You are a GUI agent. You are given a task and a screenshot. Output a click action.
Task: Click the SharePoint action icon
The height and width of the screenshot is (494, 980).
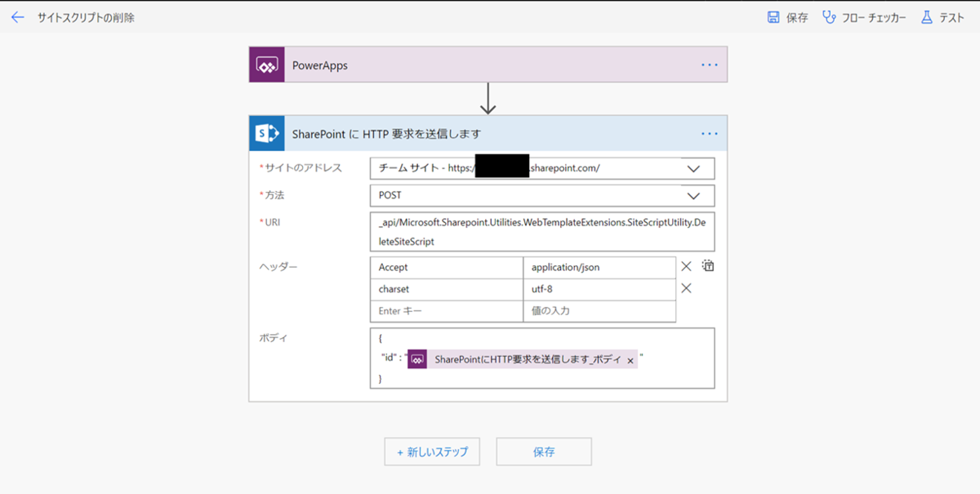[267, 133]
